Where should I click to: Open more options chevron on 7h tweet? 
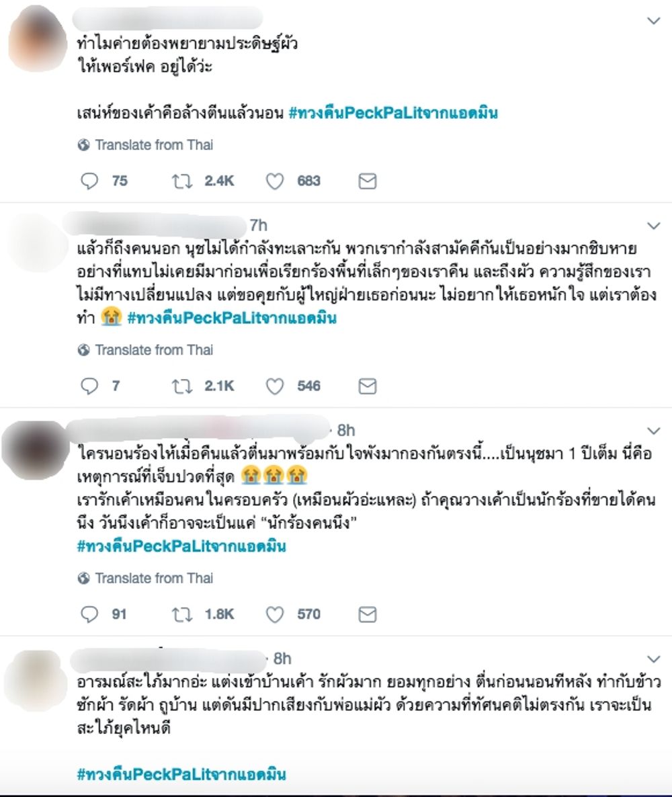click(653, 226)
